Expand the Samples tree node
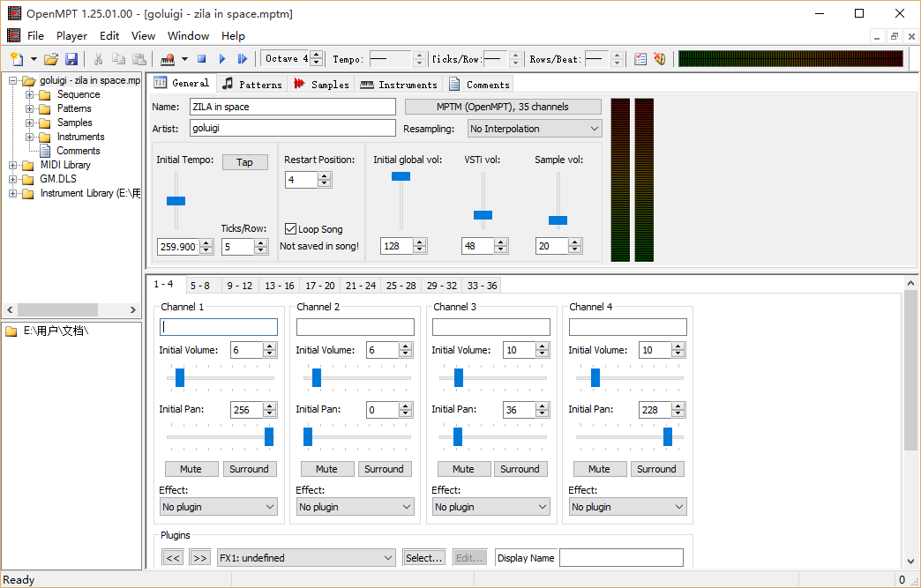This screenshot has width=921, height=588. tap(30, 123)
